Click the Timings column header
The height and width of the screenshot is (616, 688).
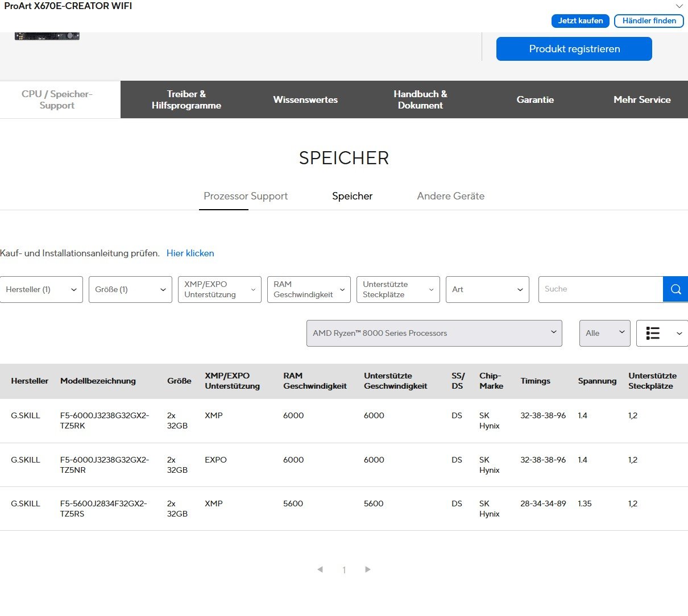click(x=536, y=381)
